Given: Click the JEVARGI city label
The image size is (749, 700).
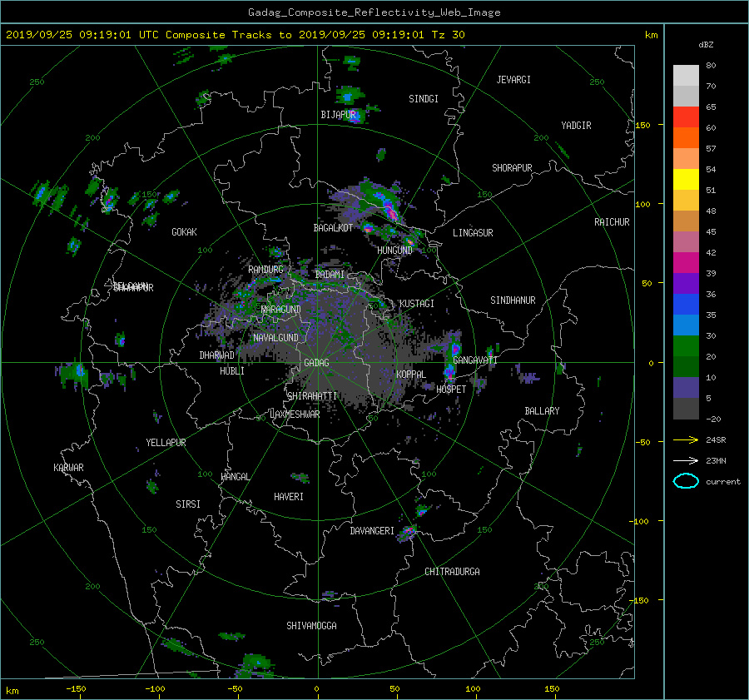Looking at the screenshot, I should 513,80.
